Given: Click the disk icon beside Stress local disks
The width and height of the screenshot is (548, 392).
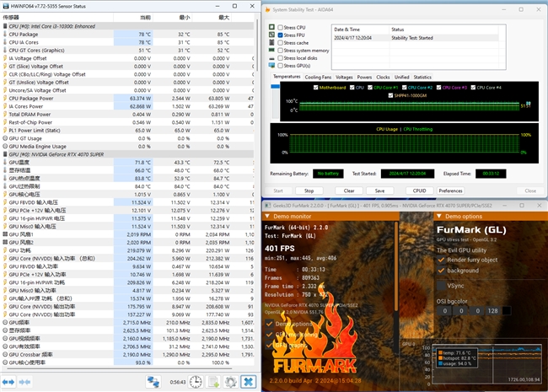Looking at the screenshot, I should click(271, 58).
